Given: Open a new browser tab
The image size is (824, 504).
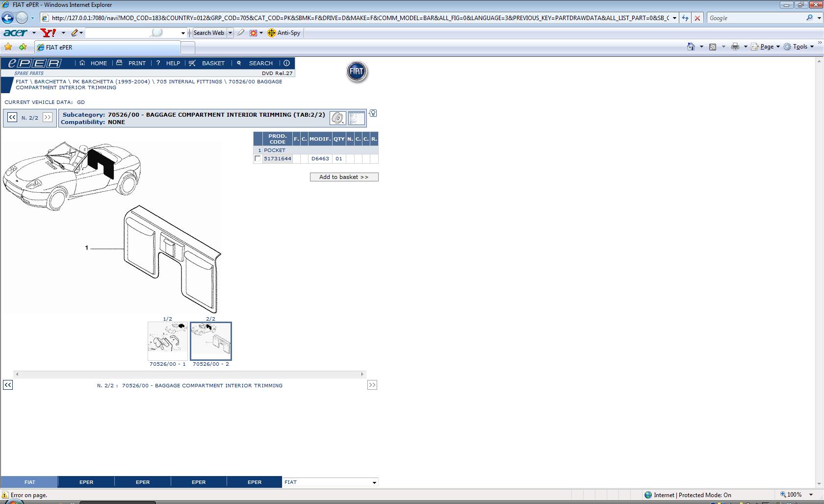Looking at the screenshot, I should coord(188,48).
